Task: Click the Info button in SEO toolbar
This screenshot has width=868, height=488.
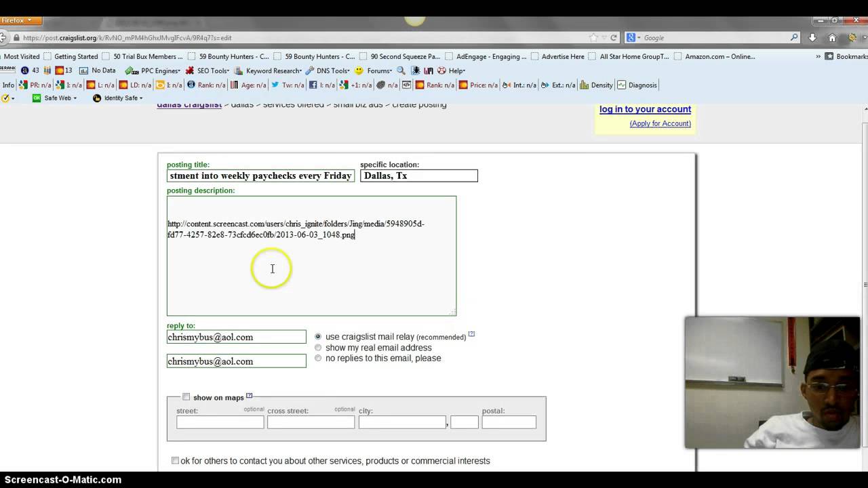Action: point(8,85)
